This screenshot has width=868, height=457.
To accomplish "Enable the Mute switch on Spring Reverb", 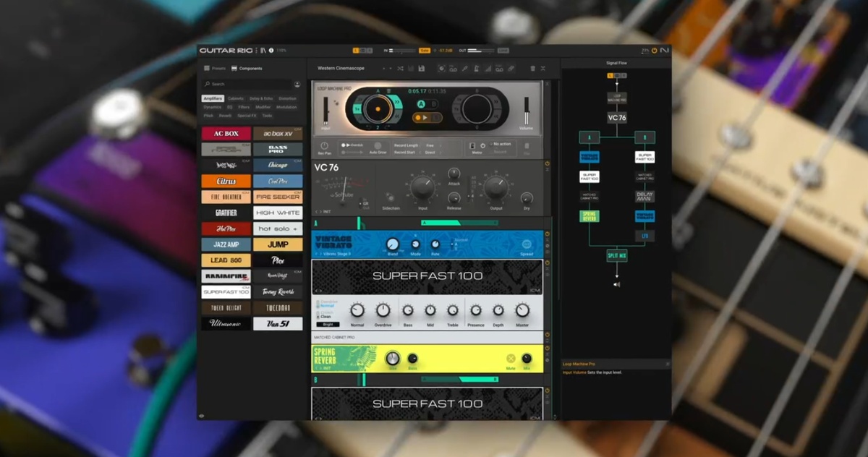I will point(511,359).
